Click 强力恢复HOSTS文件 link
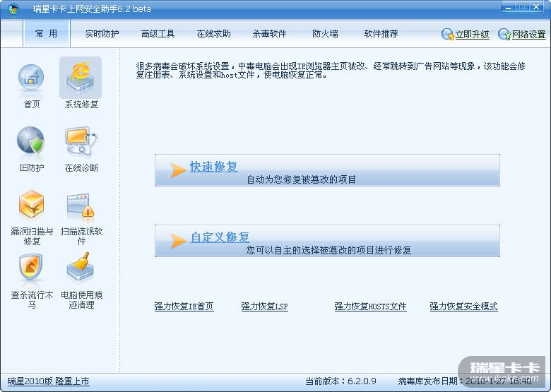551x392 pixels. click(x=370, y=307)
